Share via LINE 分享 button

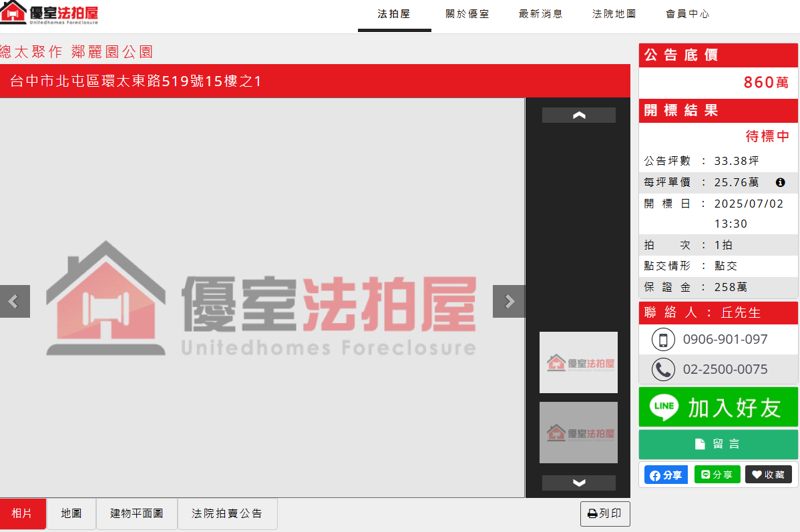tap(717, 475)
